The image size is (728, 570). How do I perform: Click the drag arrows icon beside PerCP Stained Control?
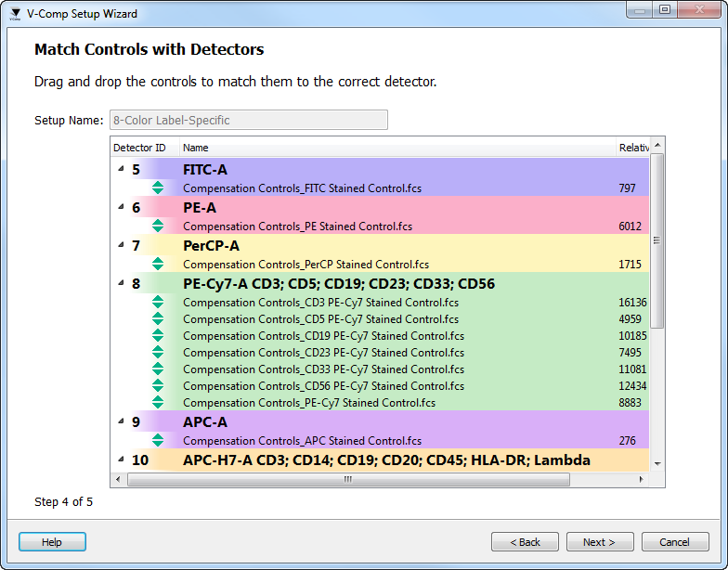(x=158, y=265)
